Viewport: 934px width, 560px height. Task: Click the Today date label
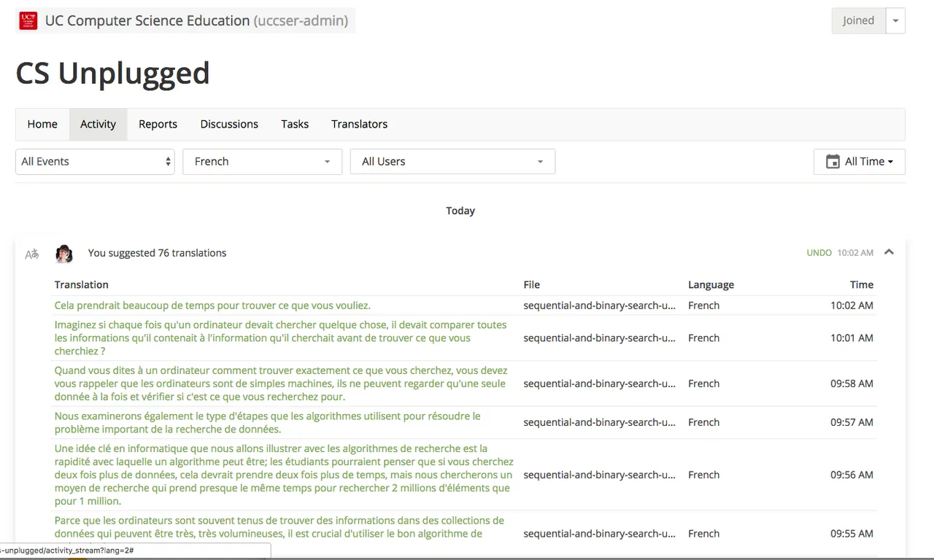[460, 211]
